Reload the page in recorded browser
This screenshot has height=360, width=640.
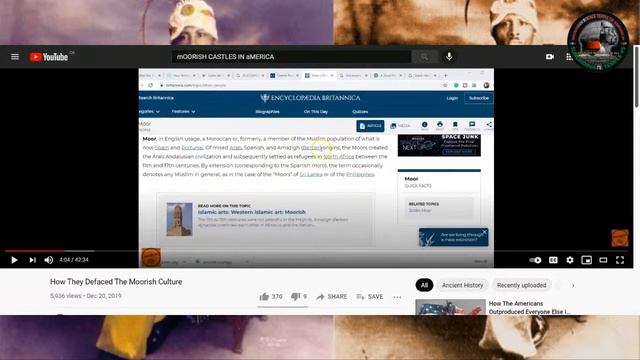tap(151, 85)
